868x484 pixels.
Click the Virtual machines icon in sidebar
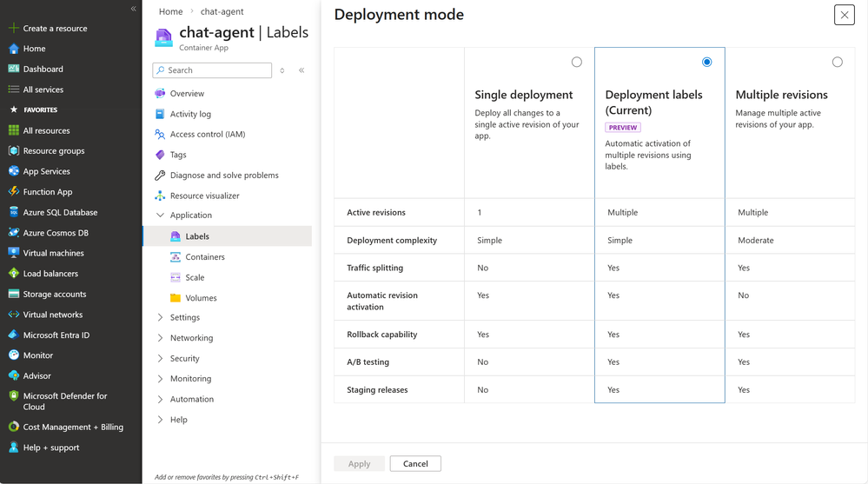[x=14, y=253]
